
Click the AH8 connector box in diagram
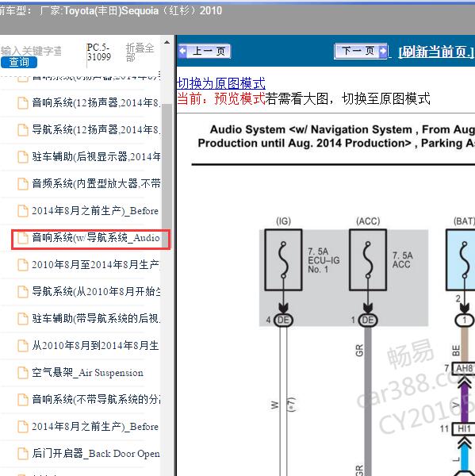464,368
